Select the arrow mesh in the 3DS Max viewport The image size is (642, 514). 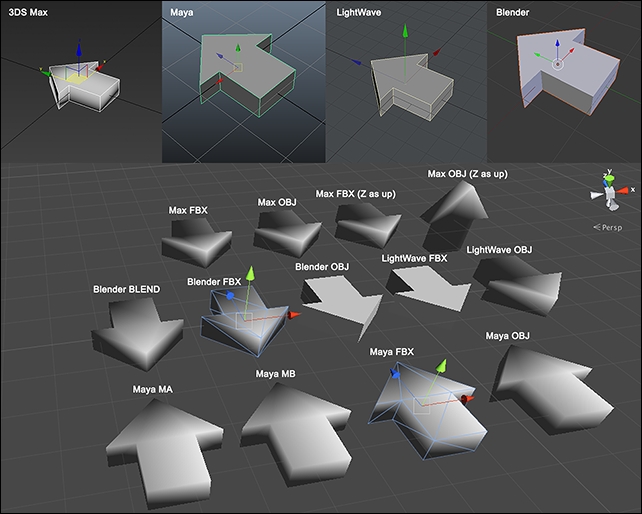pyautogui.click(x=92, y=88)
